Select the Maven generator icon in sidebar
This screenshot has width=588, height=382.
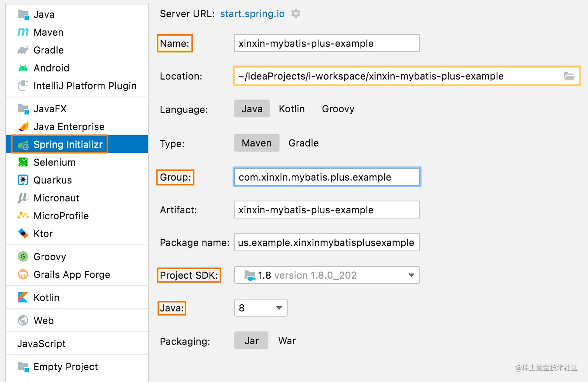[23, 32]
